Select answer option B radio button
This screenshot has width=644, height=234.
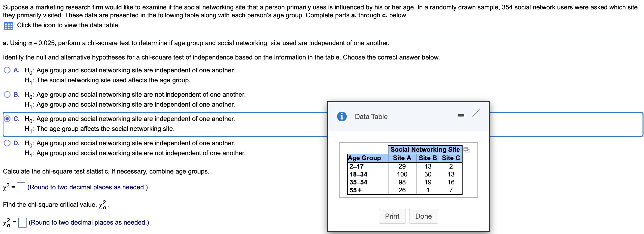[7, 94]
